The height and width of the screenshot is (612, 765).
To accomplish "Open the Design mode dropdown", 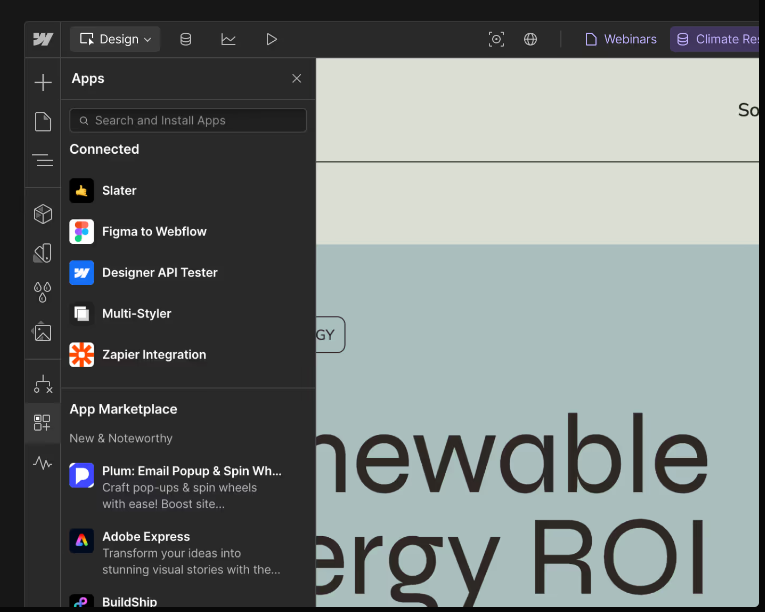I will (115, 39).
